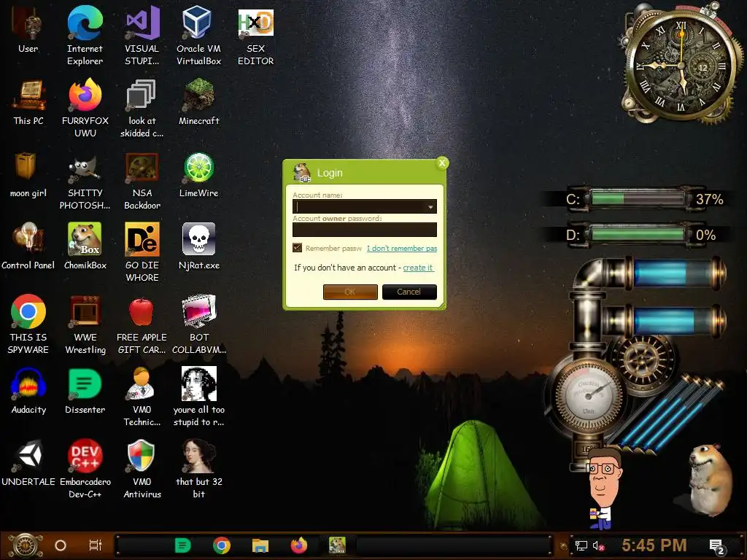The width and height of the screenshot is (747, 560).
Task: Click the CPU gauge dial gadget
Action: (589, 394)
